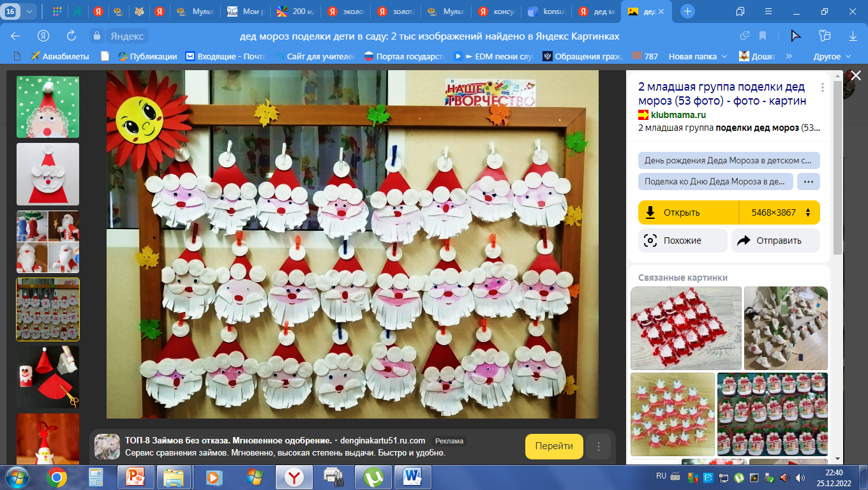Reload the page with the refresh icon
868x490 pixels.
[71, 36]
